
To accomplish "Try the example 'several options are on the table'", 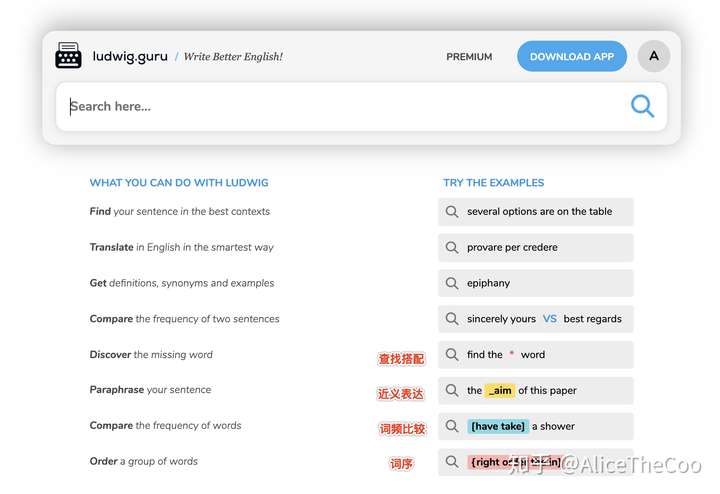I will pos(535,212).
